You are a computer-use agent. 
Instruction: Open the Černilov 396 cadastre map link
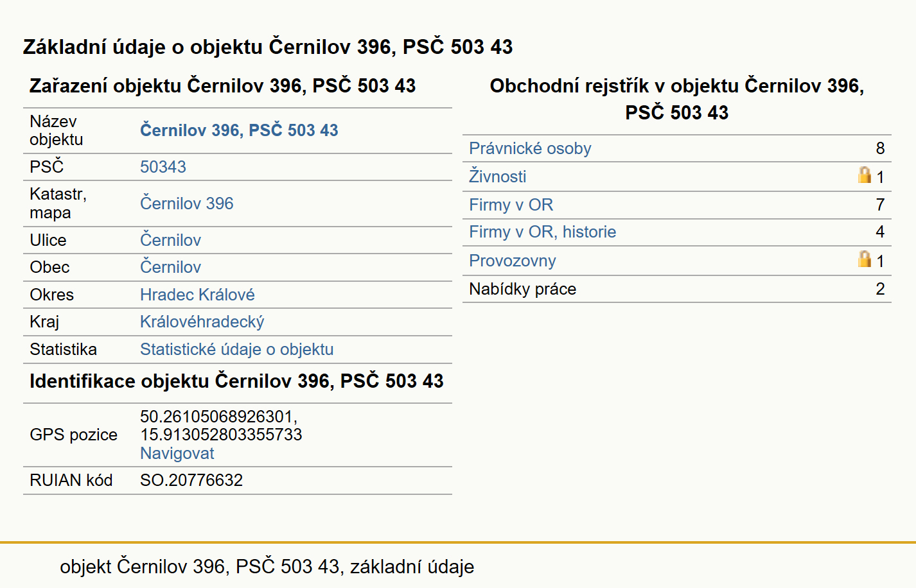tap(187, 203)
